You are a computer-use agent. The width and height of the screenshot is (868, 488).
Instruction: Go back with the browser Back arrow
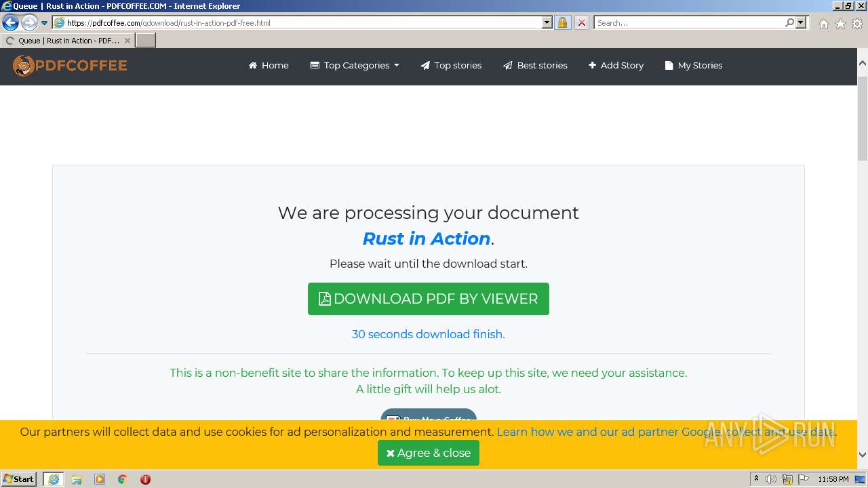(x=10, y=22)
